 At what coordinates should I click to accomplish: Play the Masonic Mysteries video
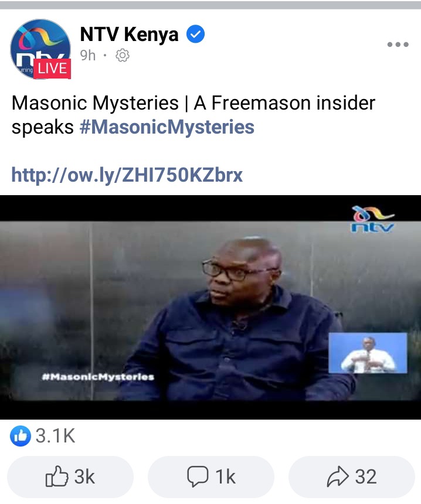click(x=210, y=307)
